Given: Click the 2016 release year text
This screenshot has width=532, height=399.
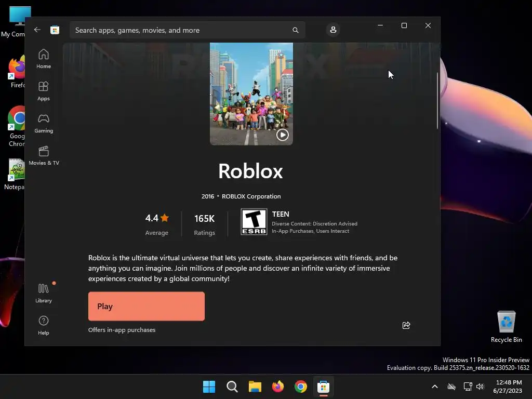Looking at the screenshot, I should click(208, 196).
